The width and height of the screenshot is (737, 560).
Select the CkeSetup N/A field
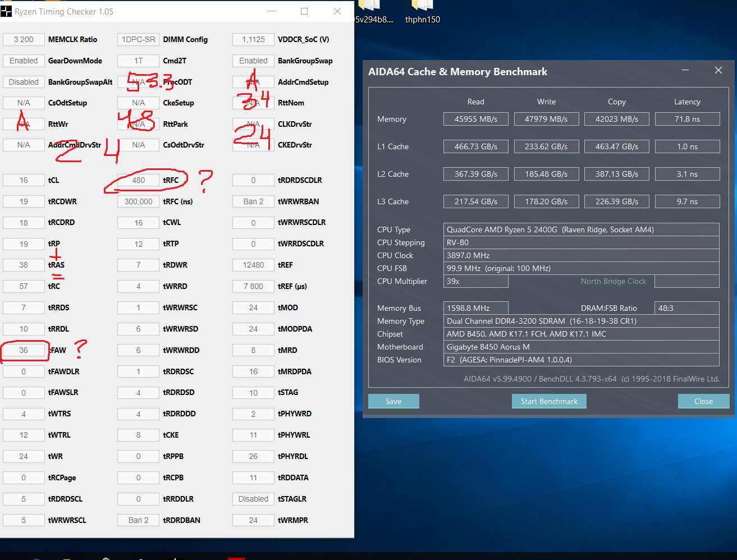139,103
